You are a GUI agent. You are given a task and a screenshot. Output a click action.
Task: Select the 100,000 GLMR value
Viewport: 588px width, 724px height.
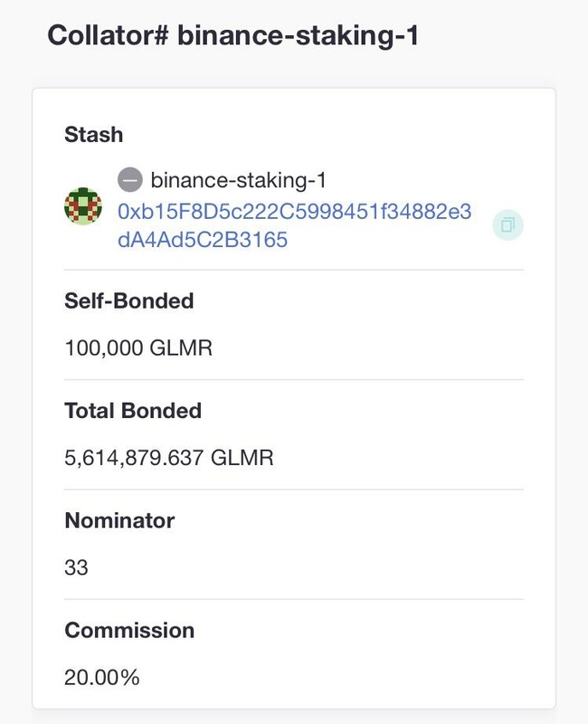point(138,347)
